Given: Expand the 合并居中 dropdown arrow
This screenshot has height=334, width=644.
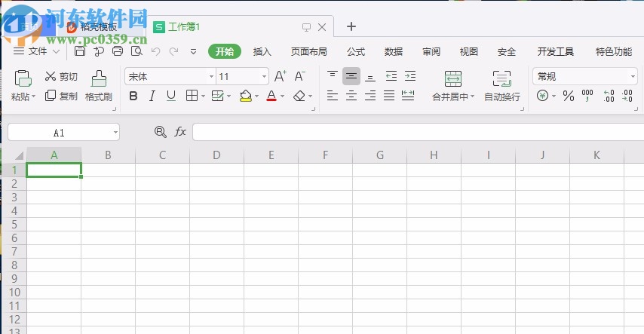Looking at the screenshot, I should [472, 97].
